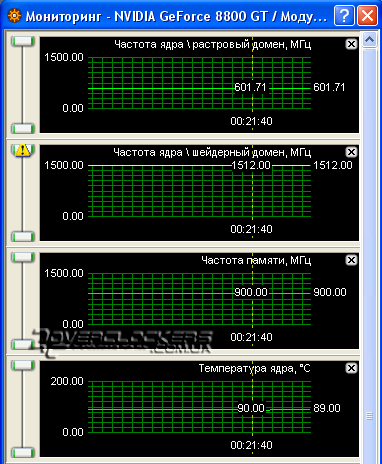Close the core temperature (Температура ядра) graph
Image resolution: width=382 pixels, height=464 pixels.
coord(351,368)
